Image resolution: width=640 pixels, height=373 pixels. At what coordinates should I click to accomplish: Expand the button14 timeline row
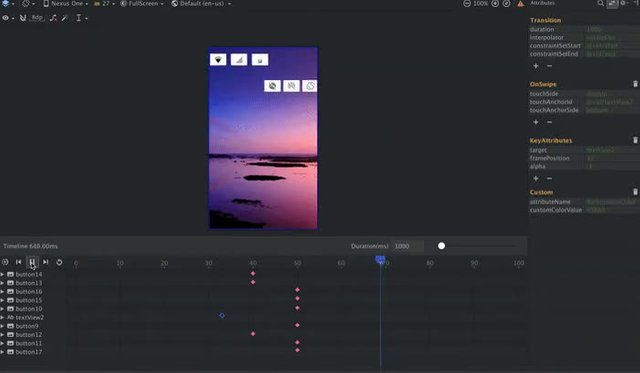point(2,274)
